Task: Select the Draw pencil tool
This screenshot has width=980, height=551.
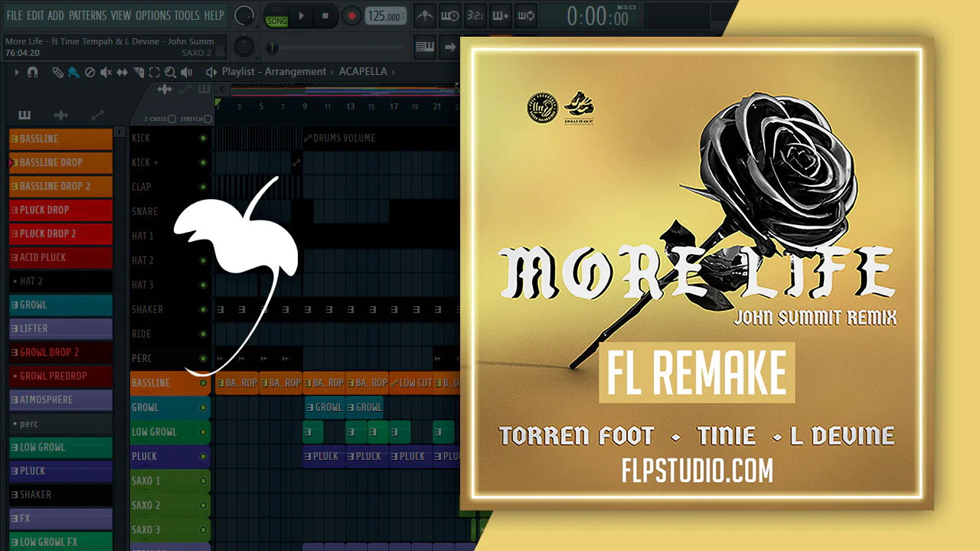Action: click(x=58, y=72)
